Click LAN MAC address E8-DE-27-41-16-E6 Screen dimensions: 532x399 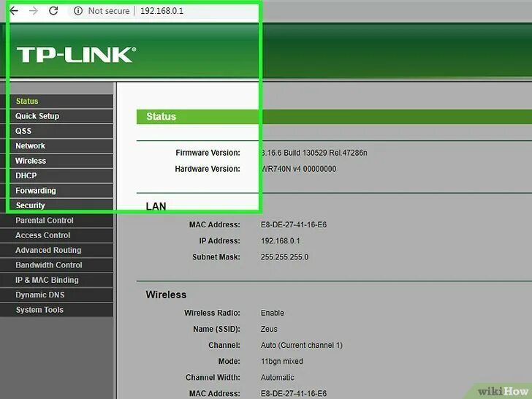(x=294, y=224)
